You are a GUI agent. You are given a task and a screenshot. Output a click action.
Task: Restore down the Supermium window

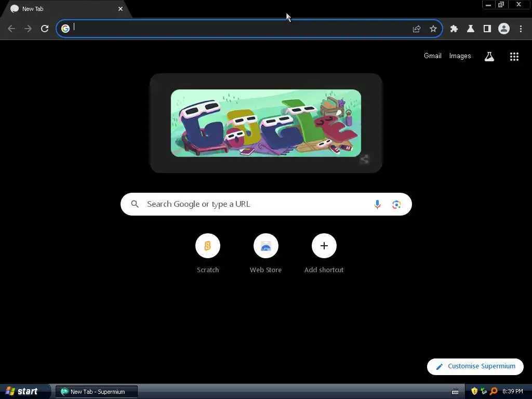click(501, 5)
